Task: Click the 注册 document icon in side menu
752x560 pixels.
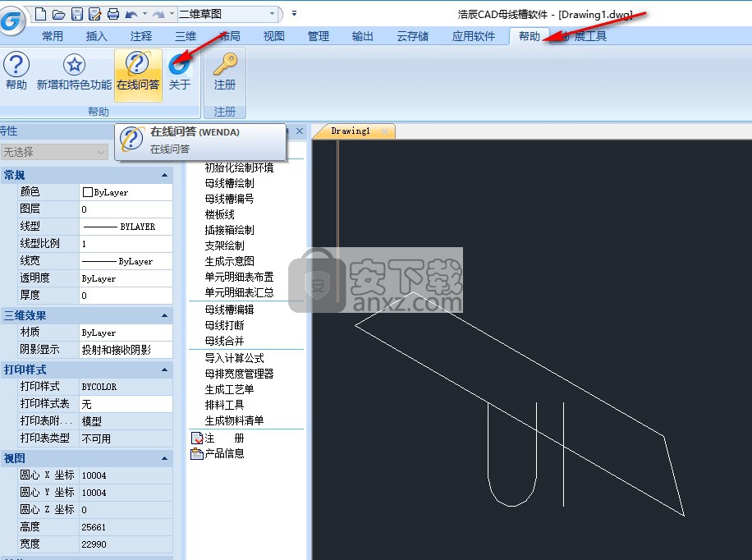Action: tap(197, 438)
